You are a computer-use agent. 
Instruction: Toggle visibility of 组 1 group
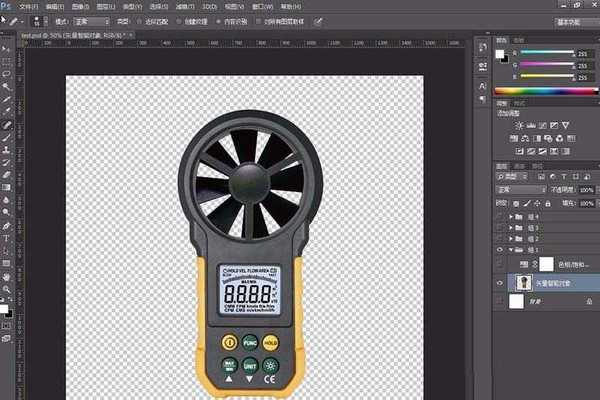501,250
